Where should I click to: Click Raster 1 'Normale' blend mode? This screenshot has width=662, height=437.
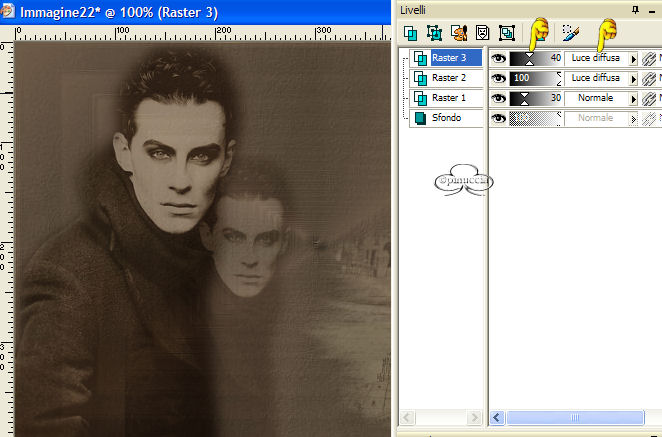[x=596, y=98]
